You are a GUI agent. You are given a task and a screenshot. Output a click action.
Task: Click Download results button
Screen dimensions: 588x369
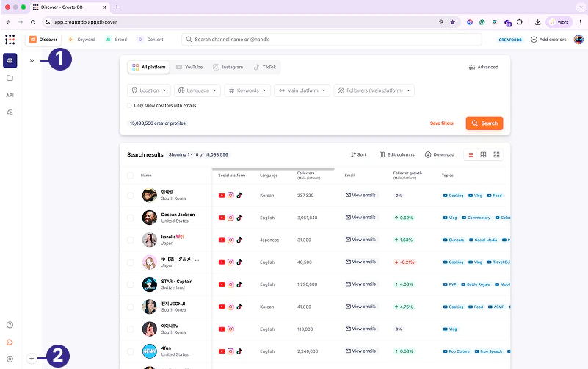(440, 154)
